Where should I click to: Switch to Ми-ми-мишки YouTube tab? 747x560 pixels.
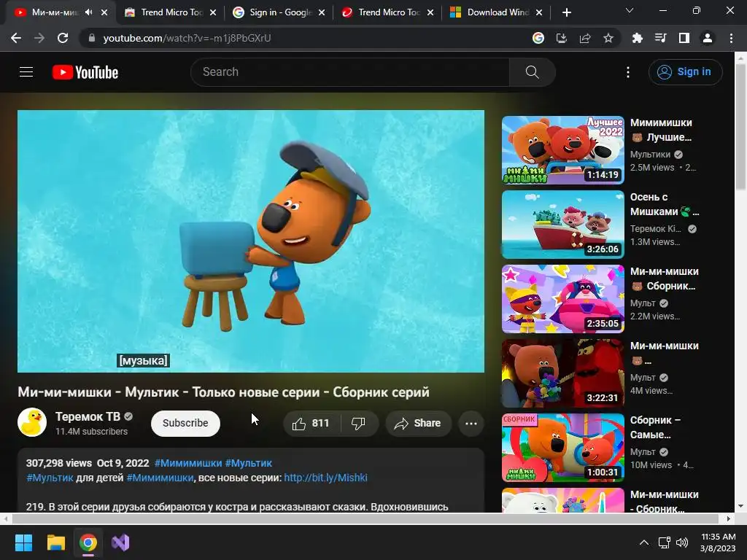tap(53, 12)
